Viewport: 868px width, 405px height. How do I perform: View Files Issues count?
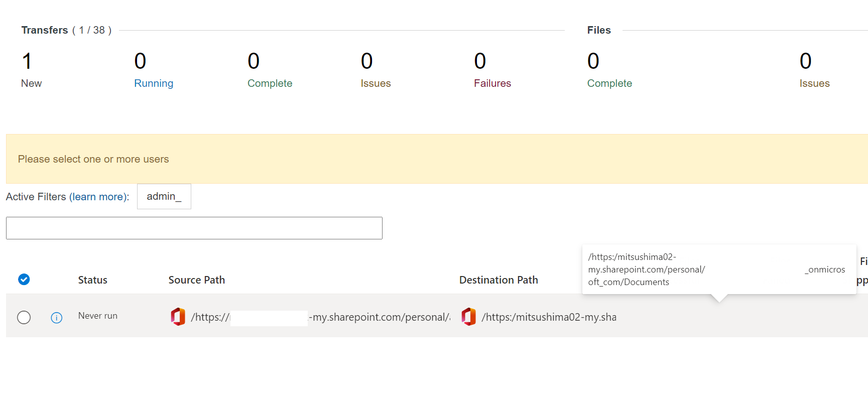point(814,70)
